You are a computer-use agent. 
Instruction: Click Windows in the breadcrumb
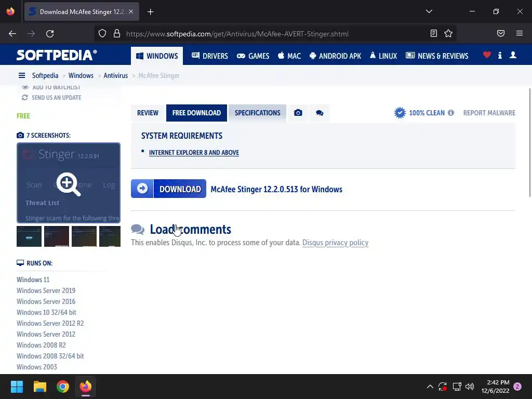(x=81, y=75)
